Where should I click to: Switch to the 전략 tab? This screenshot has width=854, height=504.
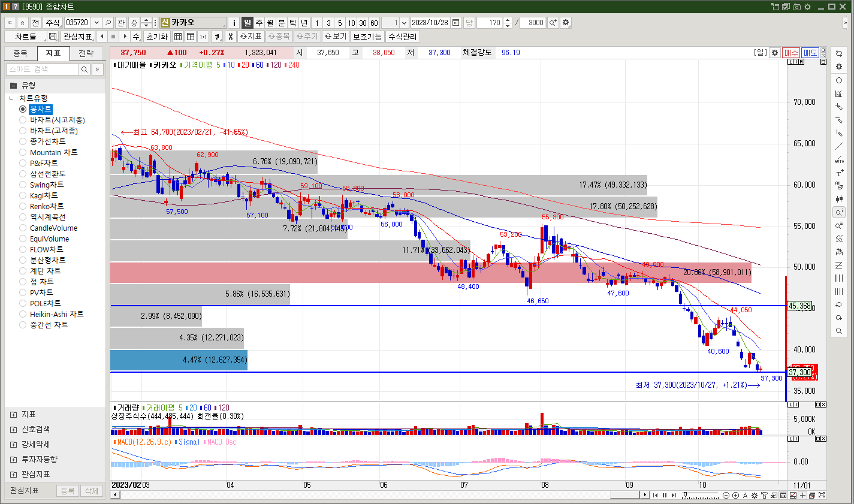point(86,53)
